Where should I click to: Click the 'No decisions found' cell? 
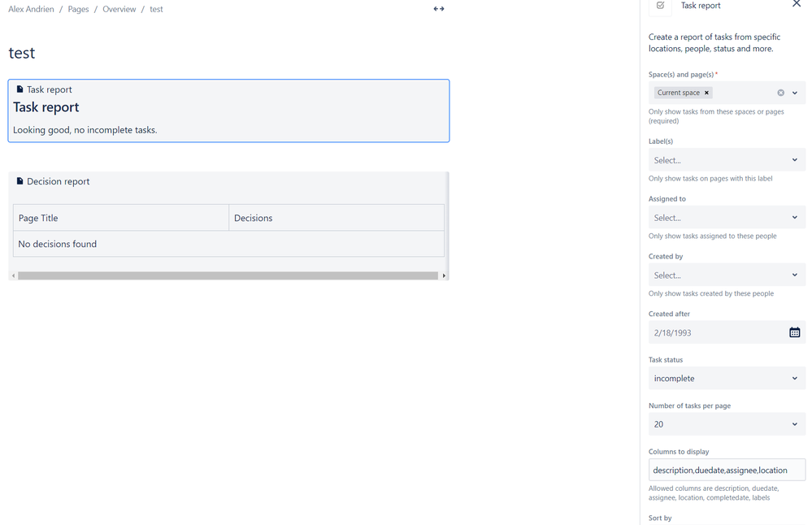pyautogui.click(x=228, y=244)
